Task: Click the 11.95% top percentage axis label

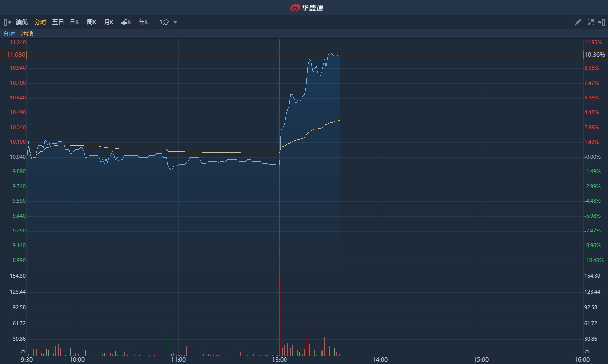Action: pos(593,43)
